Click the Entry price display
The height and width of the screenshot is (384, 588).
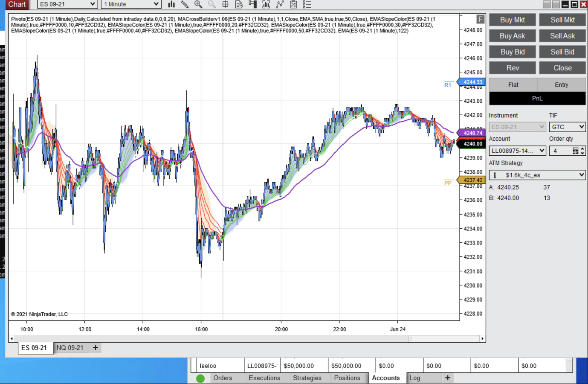pyautogui.click(x=562, y=85)
